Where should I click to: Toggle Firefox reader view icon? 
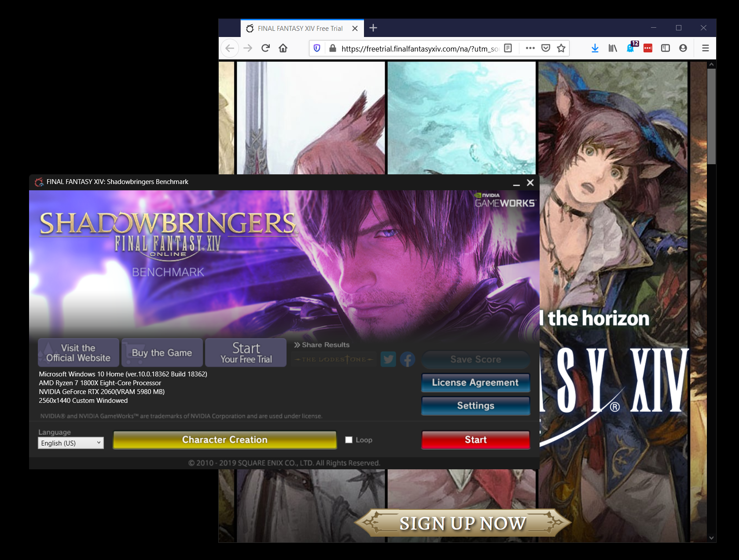click(x=508, y=48)
